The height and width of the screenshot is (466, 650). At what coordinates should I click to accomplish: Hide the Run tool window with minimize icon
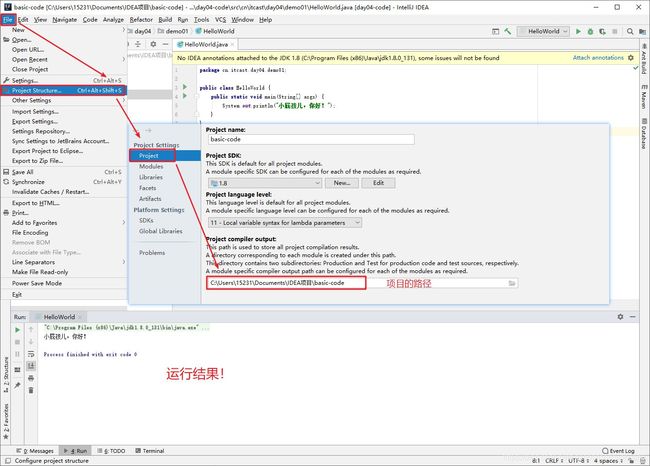pyautogui.click(x=633, y=317)
